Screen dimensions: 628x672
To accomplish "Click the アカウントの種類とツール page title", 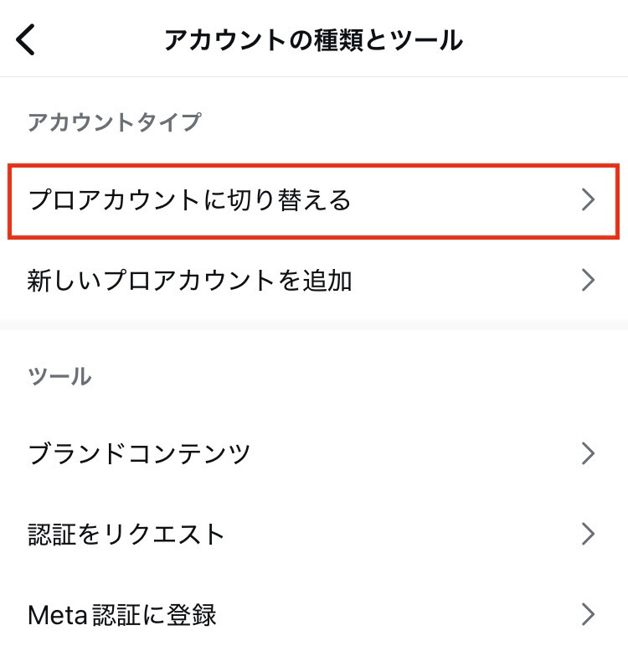I will pos(313,39).
